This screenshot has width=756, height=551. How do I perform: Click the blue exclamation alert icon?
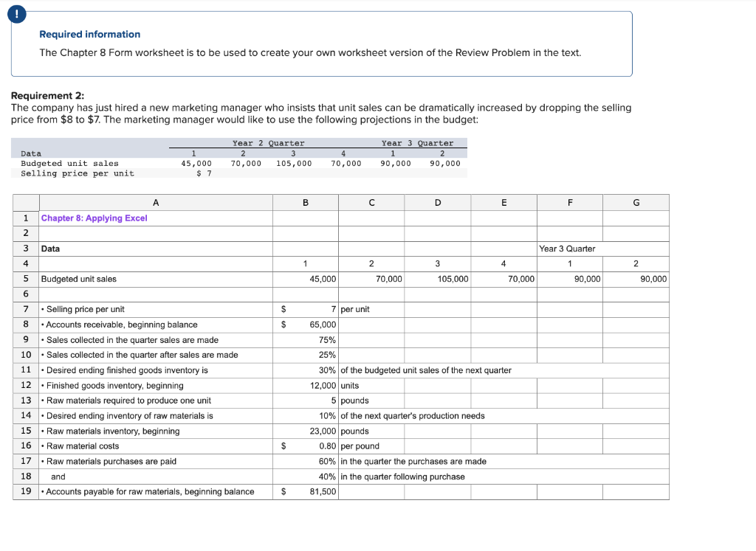tap(16, 13)
